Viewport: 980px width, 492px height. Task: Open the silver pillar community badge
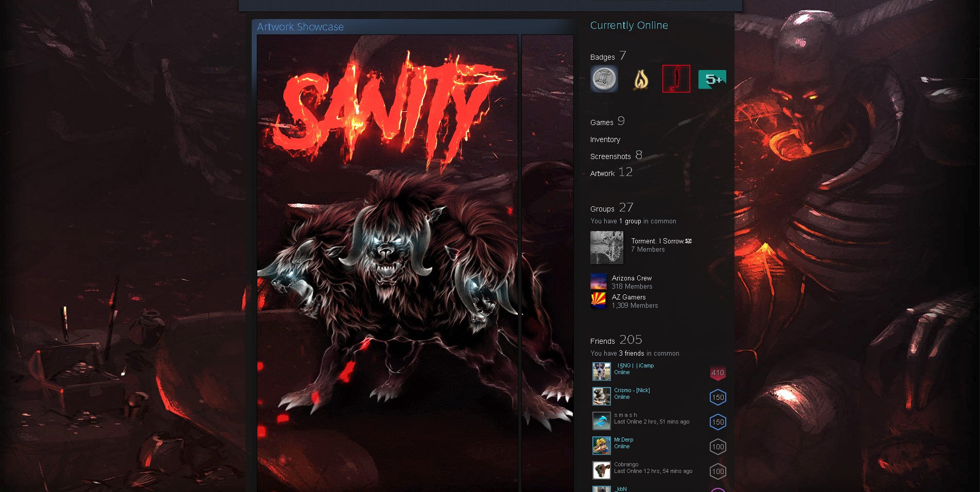(x=604, y=79)
